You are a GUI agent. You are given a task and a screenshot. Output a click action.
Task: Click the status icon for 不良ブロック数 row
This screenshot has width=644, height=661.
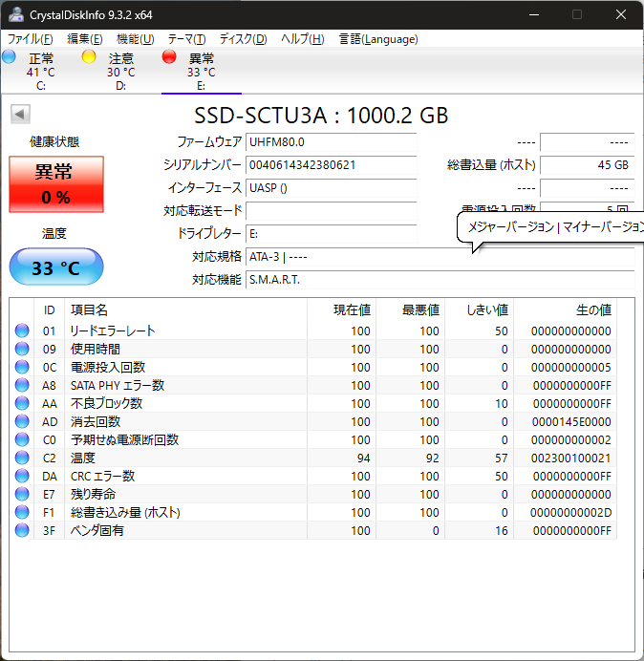[22, 403]
